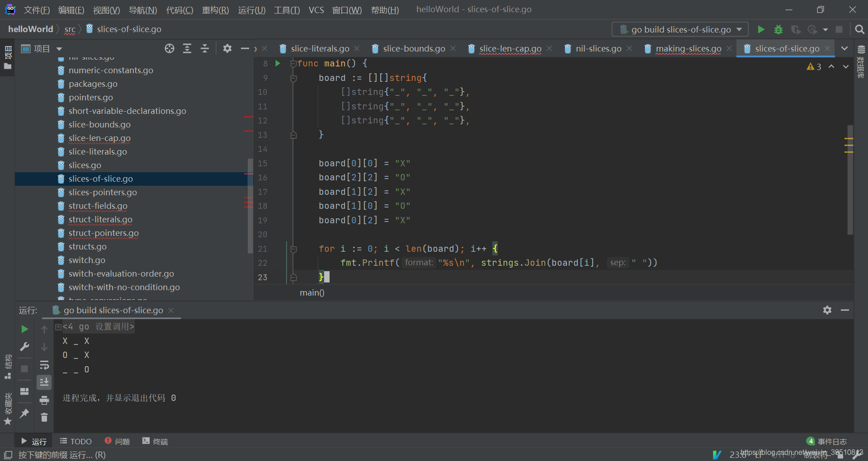Collapse for loop fold marker
The height and width of the screenshot is (461, 868).
293,249
